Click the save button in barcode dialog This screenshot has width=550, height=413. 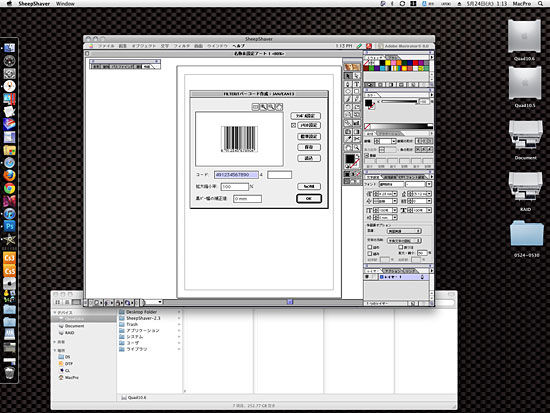point(309,147)
